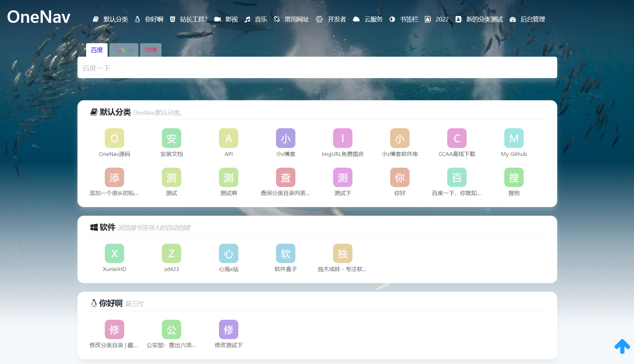Select the 微博 search tab
The image size is (634, 364).
point(150,50)
